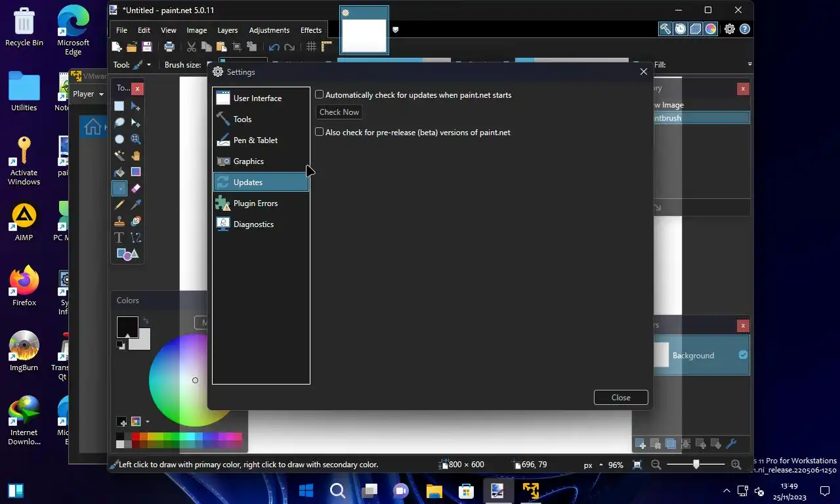This screenshot has width=840, height=504.
Task: Click the Check Now button
Action: pos(339,112)
